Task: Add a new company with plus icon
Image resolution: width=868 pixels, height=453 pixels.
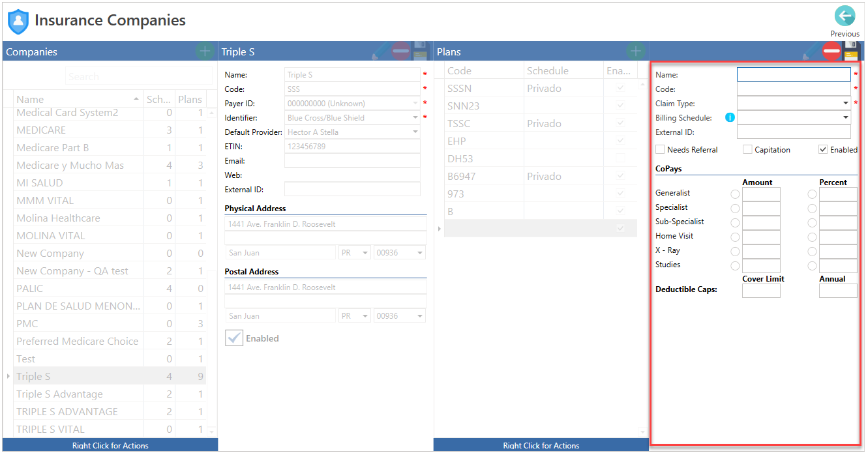Action: [204, 51]
